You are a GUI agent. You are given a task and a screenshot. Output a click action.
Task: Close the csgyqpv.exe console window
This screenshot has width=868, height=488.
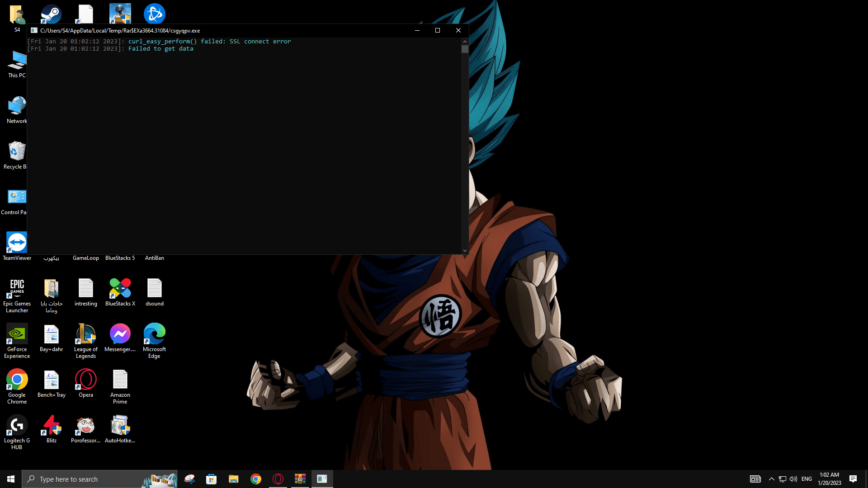458,30
